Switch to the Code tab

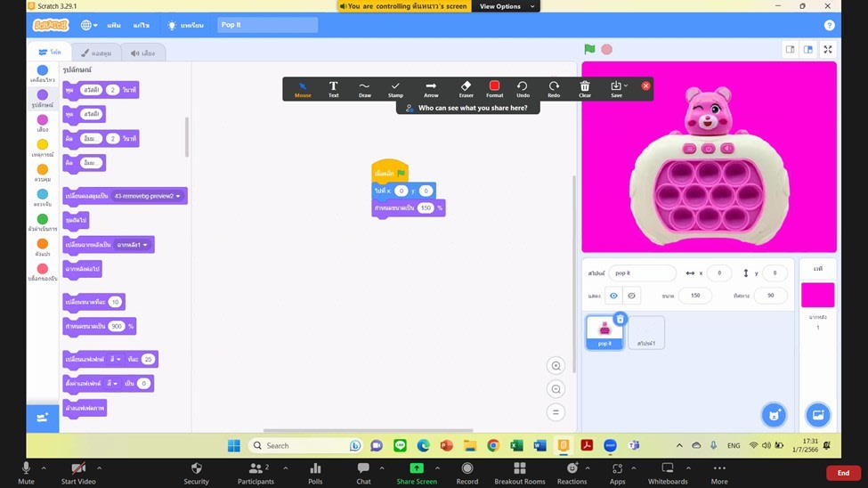click(x=49, y=52)
